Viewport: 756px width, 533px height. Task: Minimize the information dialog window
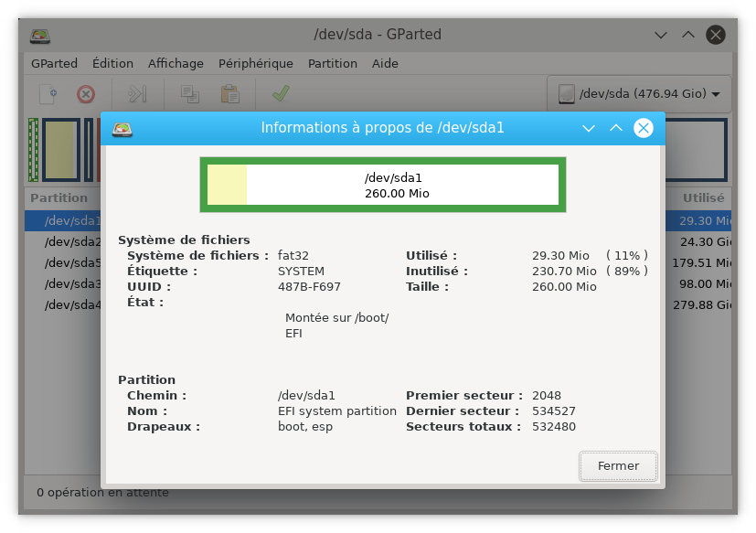(x=588, y=128)
